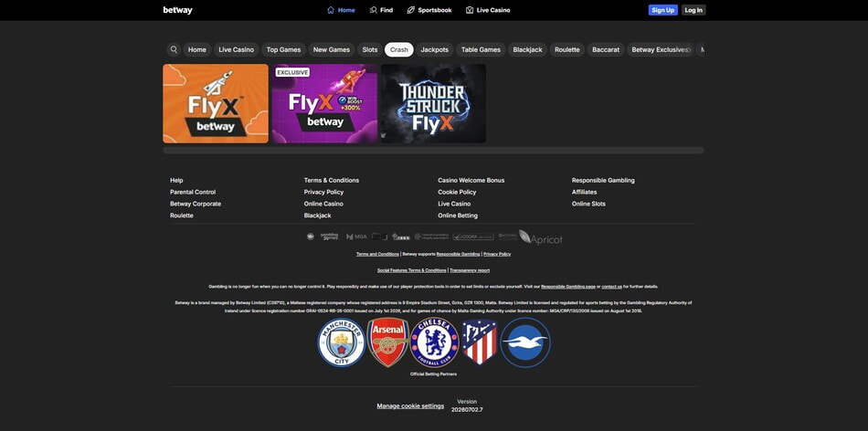
Task: Open the Responsible Gambling page link
Action: click(x=568, y=287)
